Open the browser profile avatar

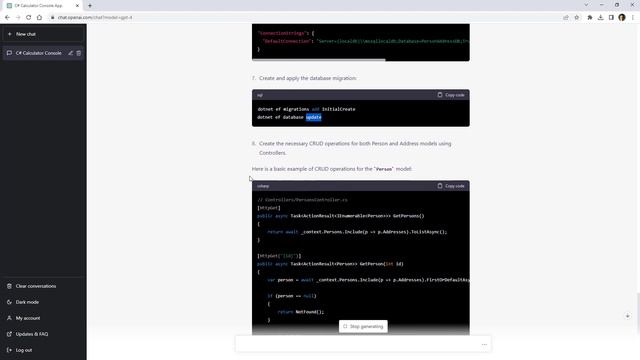click(622, 18)
